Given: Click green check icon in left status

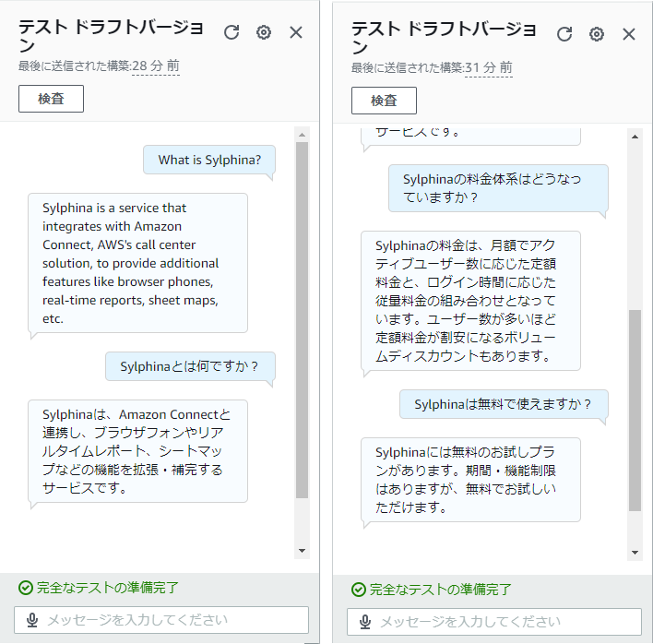Looking at the screenshot, I should click(26, 588).
